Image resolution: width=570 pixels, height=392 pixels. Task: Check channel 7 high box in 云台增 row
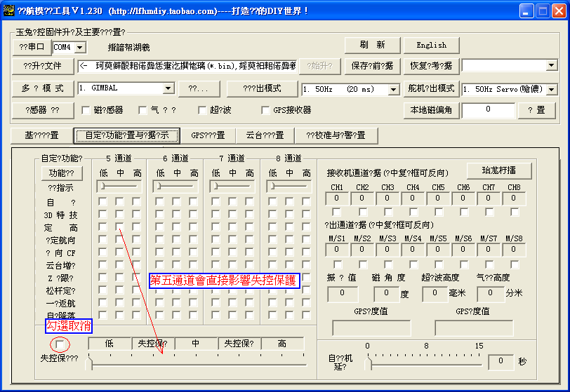(x=249, y=264)
